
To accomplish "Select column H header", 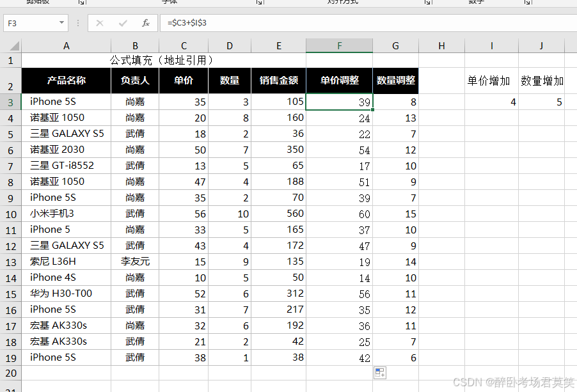I will coord(441,45).
